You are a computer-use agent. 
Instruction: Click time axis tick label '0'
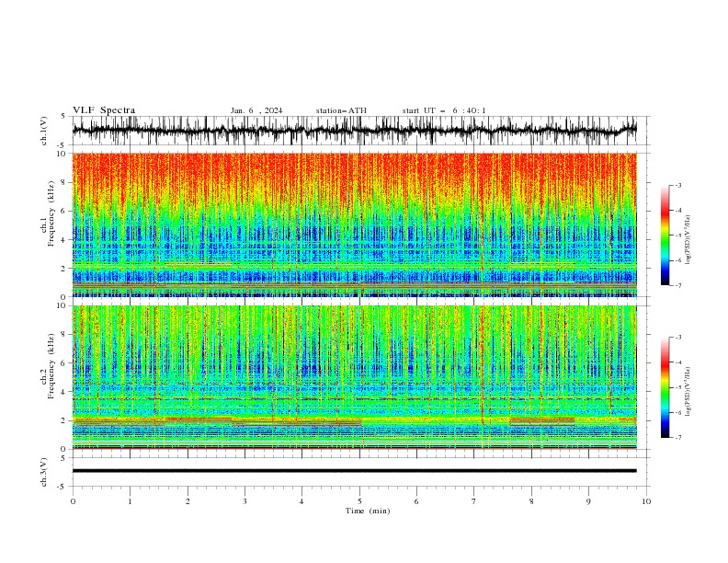click(x=73, y=501)
